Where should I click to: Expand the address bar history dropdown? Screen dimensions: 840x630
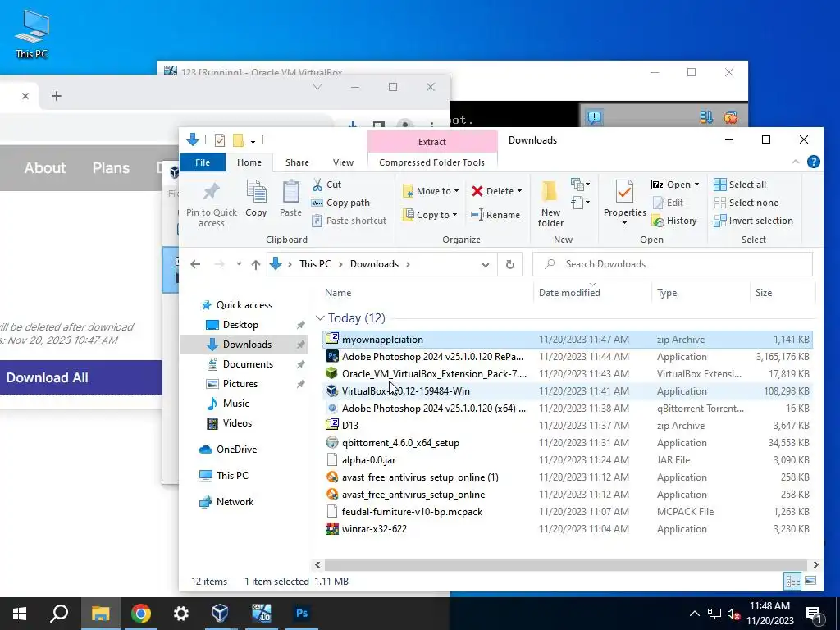(485, 265)
